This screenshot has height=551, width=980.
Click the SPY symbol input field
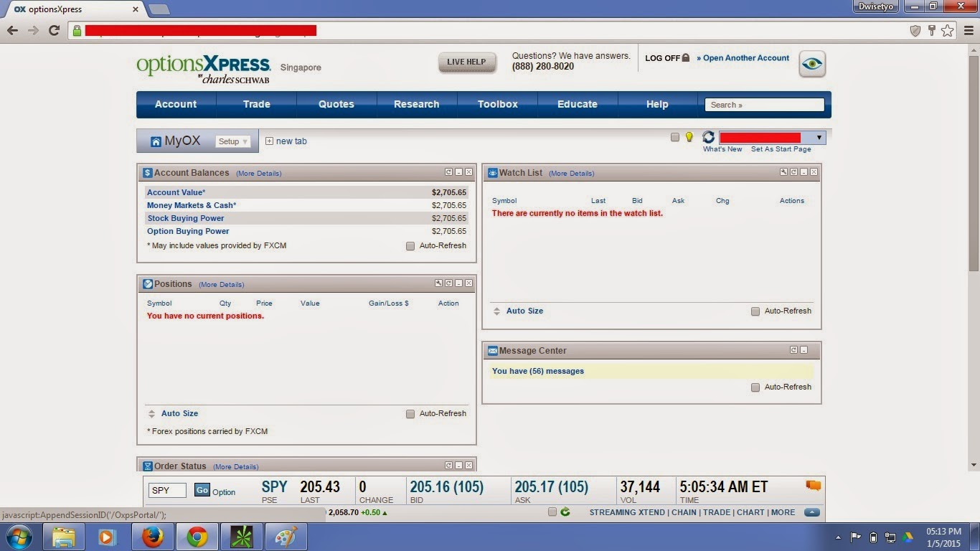(167, 491)
